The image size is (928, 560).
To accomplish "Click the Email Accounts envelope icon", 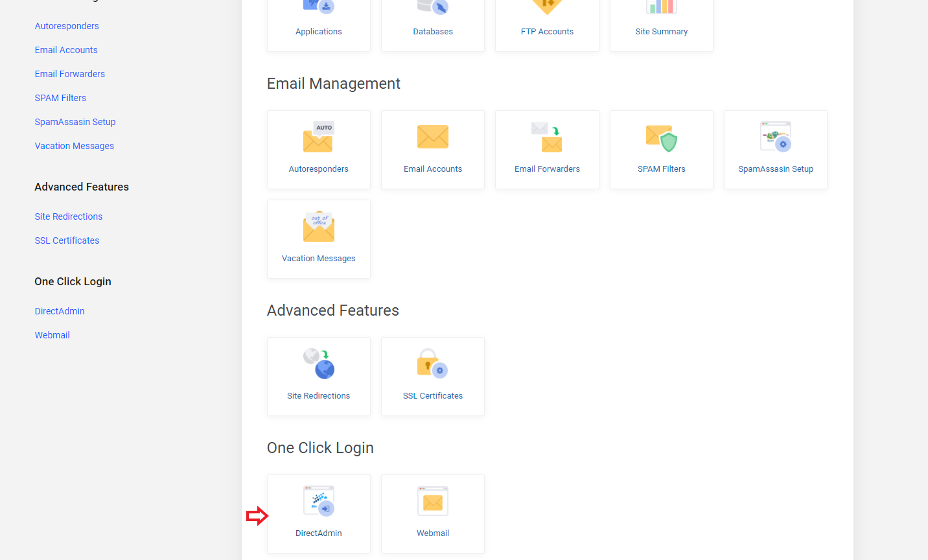I will (x=433, y=137).
